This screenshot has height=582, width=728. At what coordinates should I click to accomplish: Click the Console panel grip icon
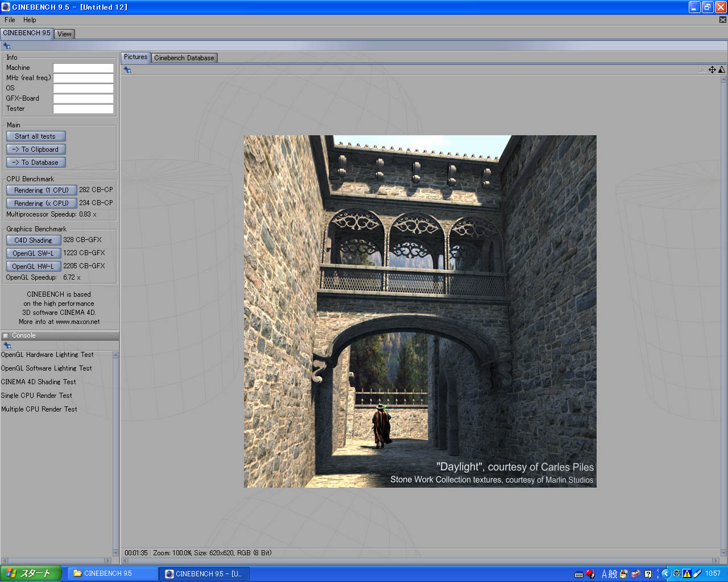[x=6, y=336]
